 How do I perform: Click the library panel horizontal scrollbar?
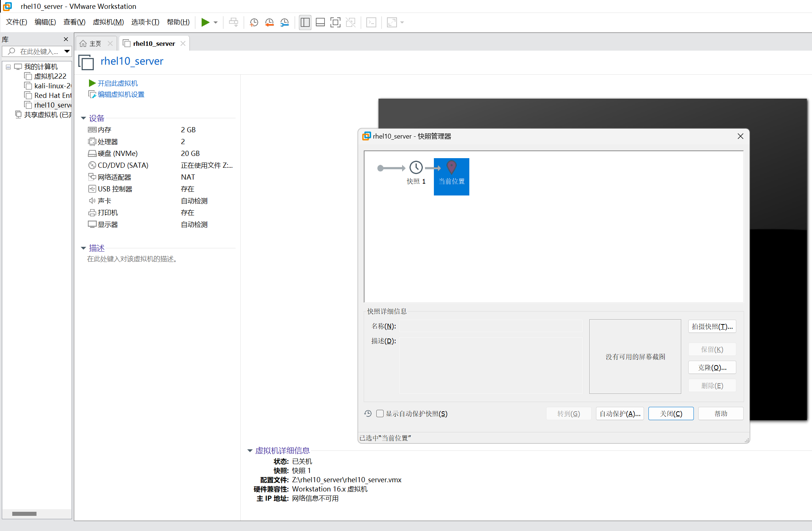24,514
